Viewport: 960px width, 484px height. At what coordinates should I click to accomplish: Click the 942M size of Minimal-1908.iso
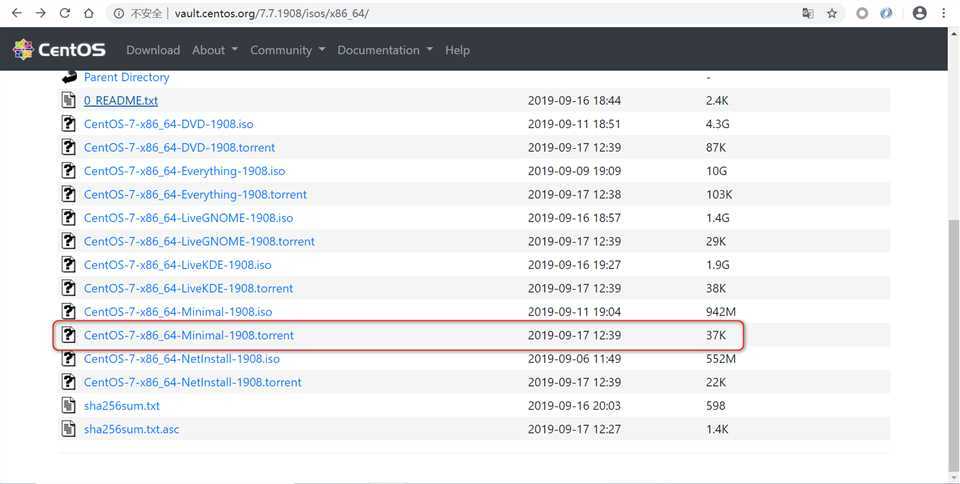tap(721, 311)
